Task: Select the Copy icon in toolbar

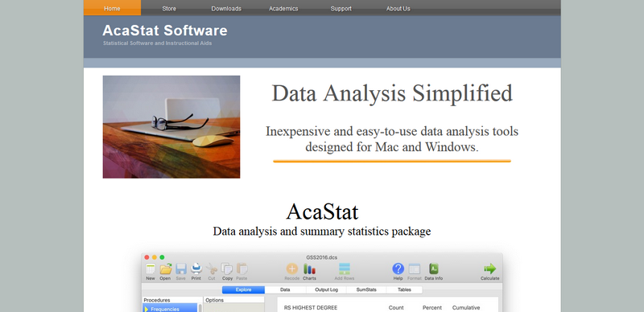Action: (227, 269)
